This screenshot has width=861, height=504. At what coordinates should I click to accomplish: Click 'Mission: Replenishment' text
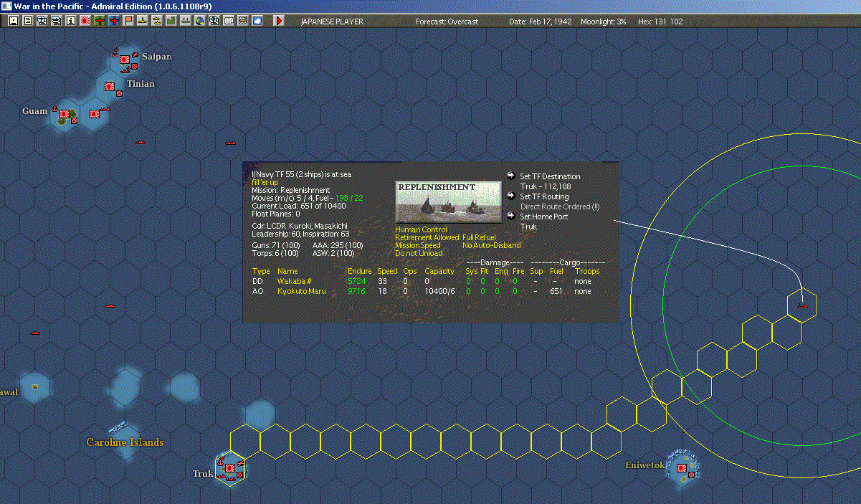click(x=290, y=190)
